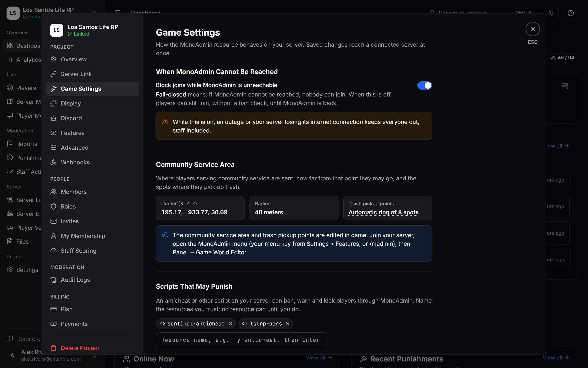This screenshot has width=588, height=368.
Task: Click View all beside Online Now
Action: (x=319, y=358)
